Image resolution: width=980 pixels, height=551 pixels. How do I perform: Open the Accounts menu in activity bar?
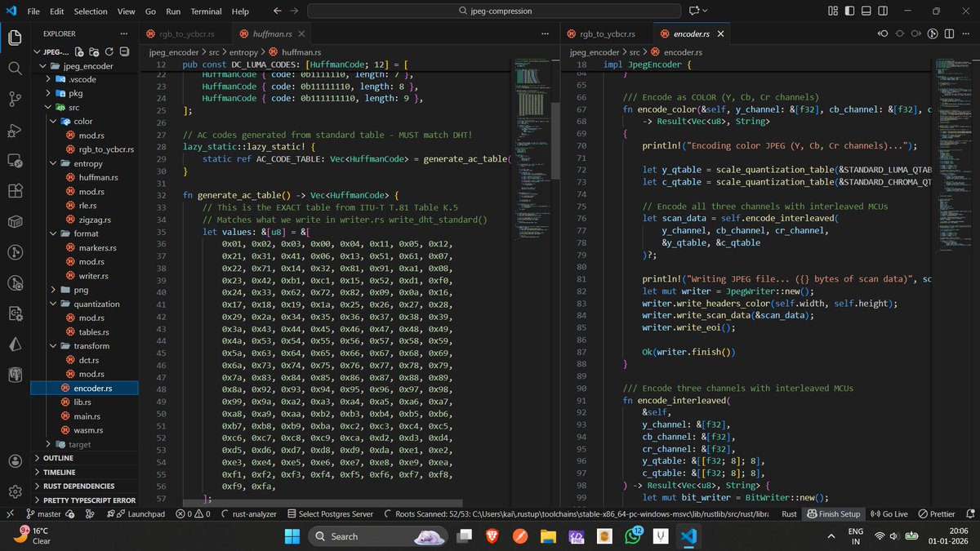tap(15, 461)
